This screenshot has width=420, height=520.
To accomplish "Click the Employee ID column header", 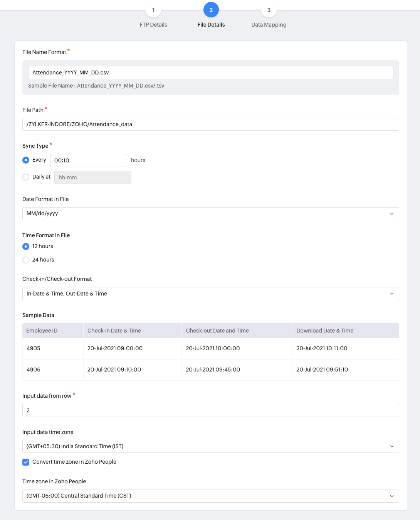I will 42,331.
